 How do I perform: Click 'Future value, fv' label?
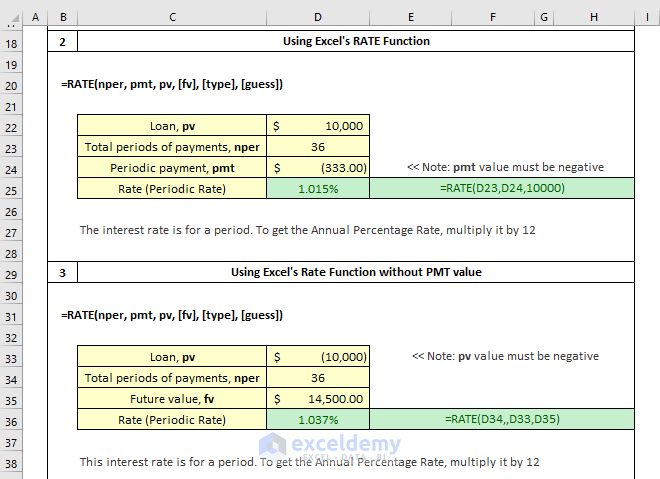coord(172,399)
